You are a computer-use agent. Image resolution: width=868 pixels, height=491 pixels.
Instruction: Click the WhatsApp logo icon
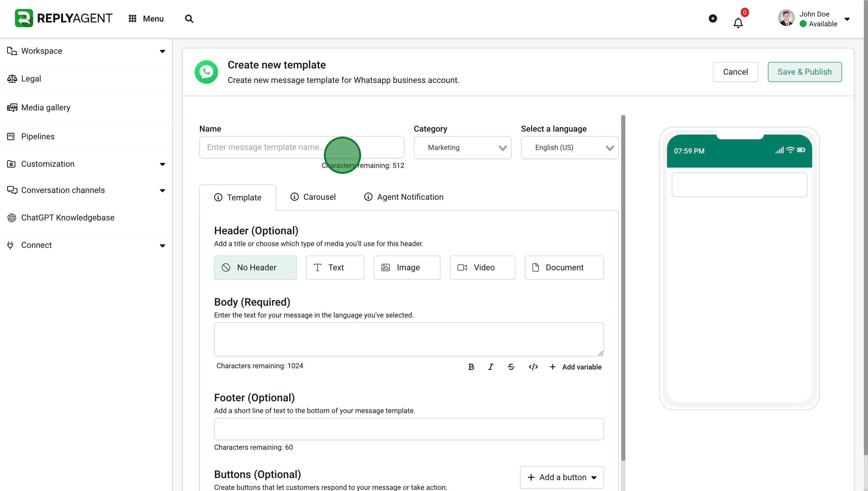[206, 72]
